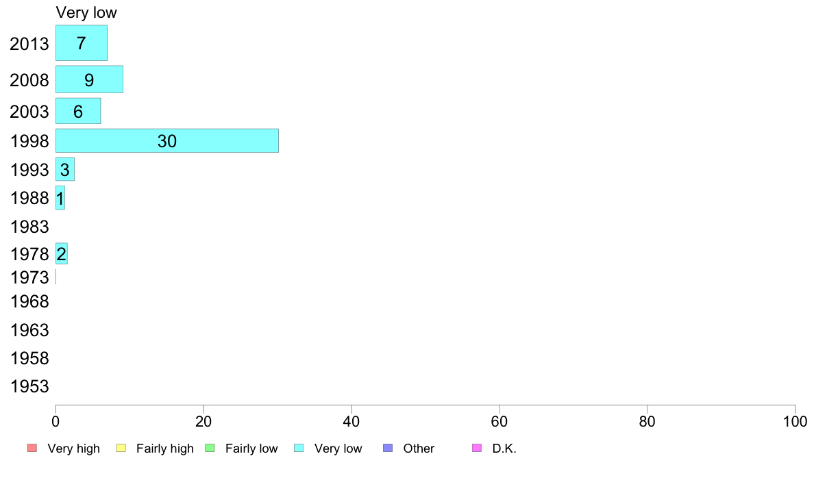Screen dimensions: 814x504
Task: Click the Very high red legend swatch
Action: tap(32, 448)
